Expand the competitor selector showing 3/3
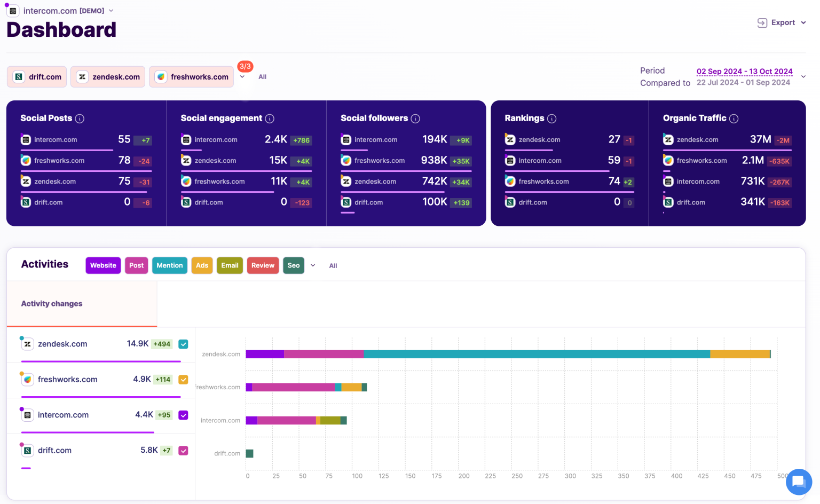Image resolution: width=820 pixels, height=504 pixels. [x=243, y=77]
